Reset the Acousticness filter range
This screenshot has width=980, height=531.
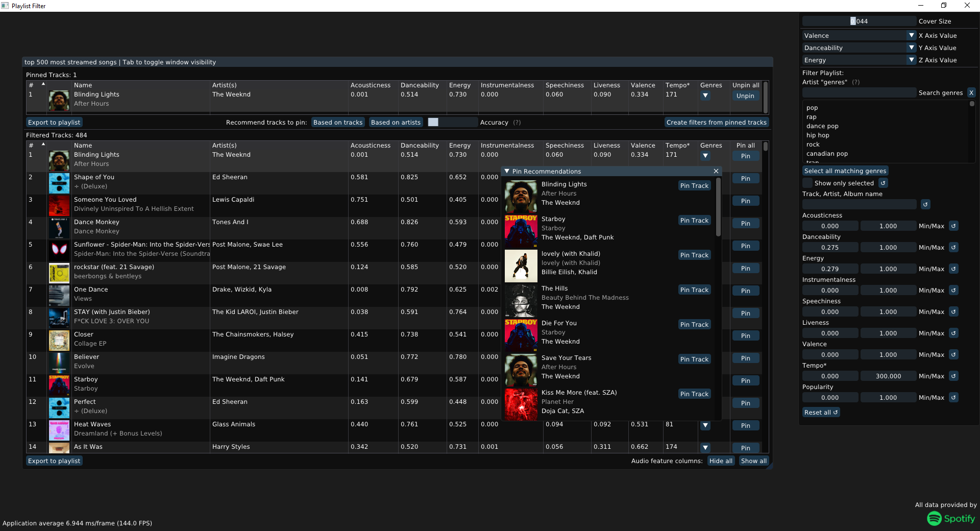click(953, 226)
